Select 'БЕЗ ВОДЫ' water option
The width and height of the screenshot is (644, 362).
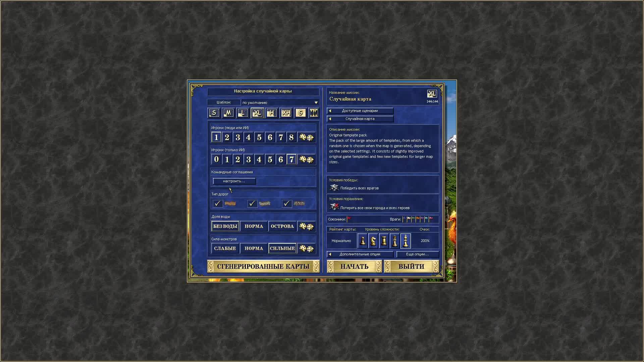225,226
